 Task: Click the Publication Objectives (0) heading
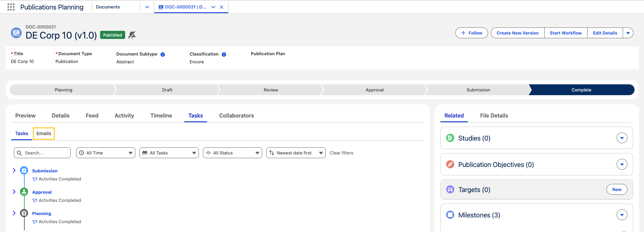click(496, 165)
